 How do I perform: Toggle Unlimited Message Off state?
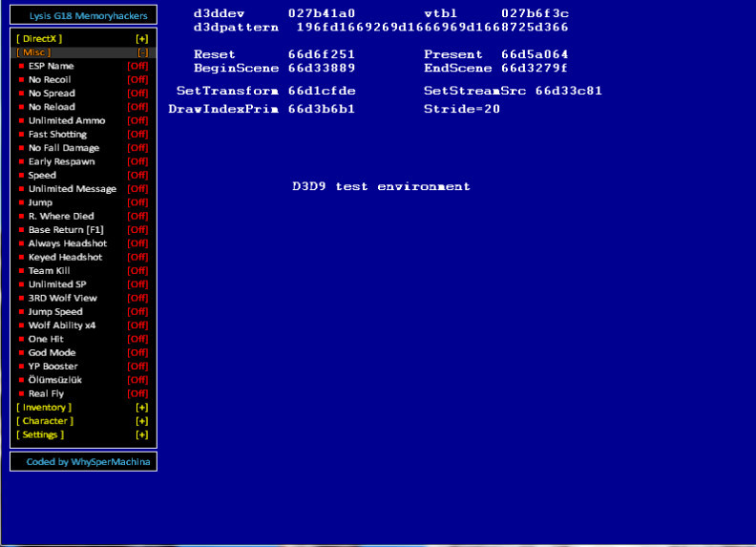coord(137,189)
